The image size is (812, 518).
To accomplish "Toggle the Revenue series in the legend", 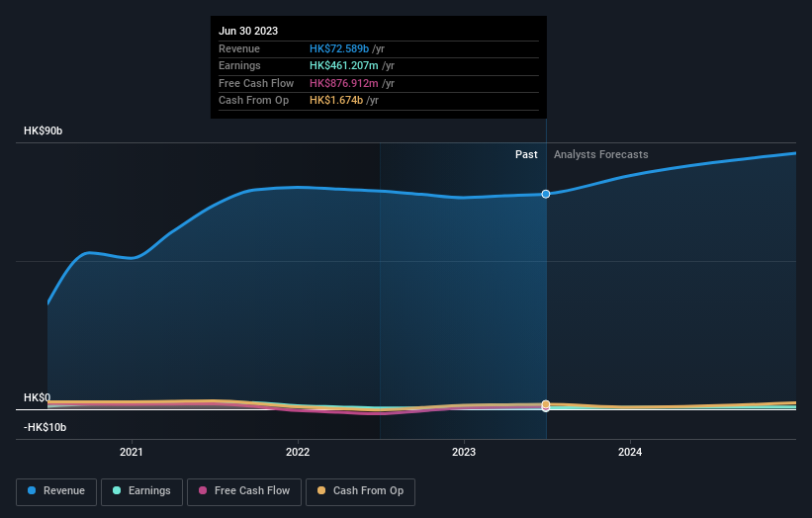I will pos(56,491).
